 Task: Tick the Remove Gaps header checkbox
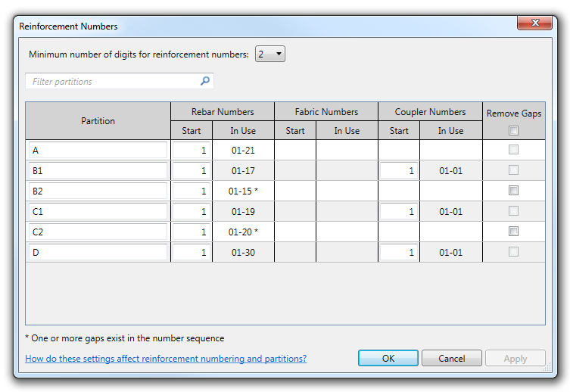coord(514,130)
